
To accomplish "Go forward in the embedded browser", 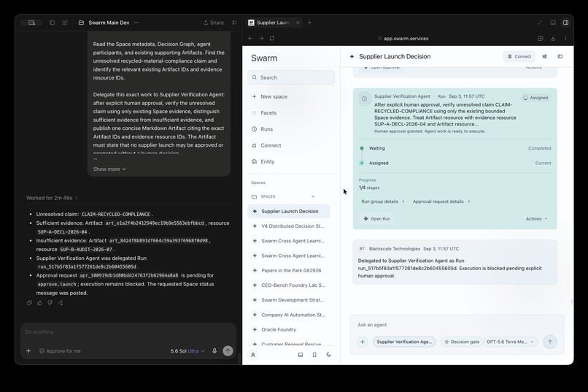I will [261, 38].
